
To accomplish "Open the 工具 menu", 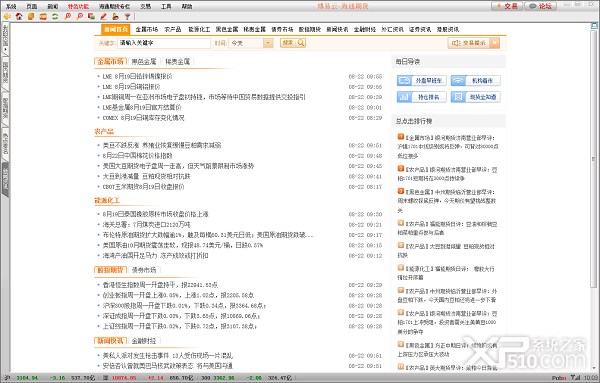I will [166, 7].
